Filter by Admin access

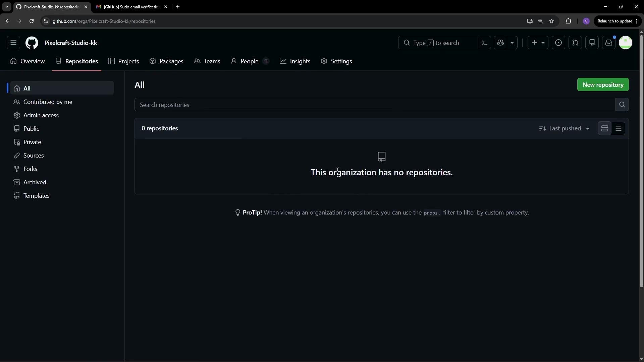[62, 115]
